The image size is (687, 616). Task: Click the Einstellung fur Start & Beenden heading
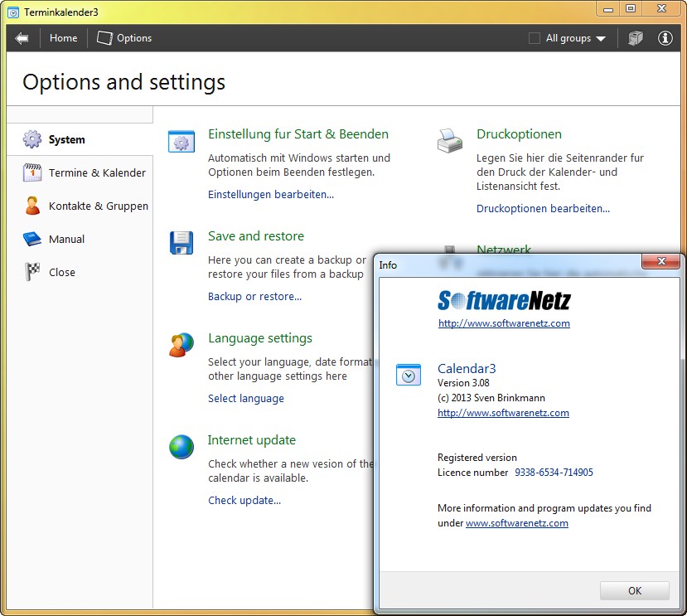click(298, 134)
